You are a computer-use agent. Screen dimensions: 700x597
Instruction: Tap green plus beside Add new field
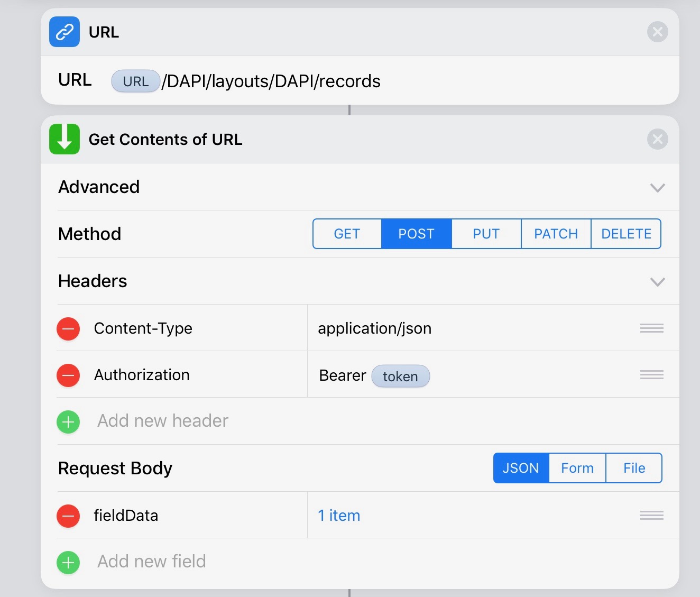(x=68, y=562)
